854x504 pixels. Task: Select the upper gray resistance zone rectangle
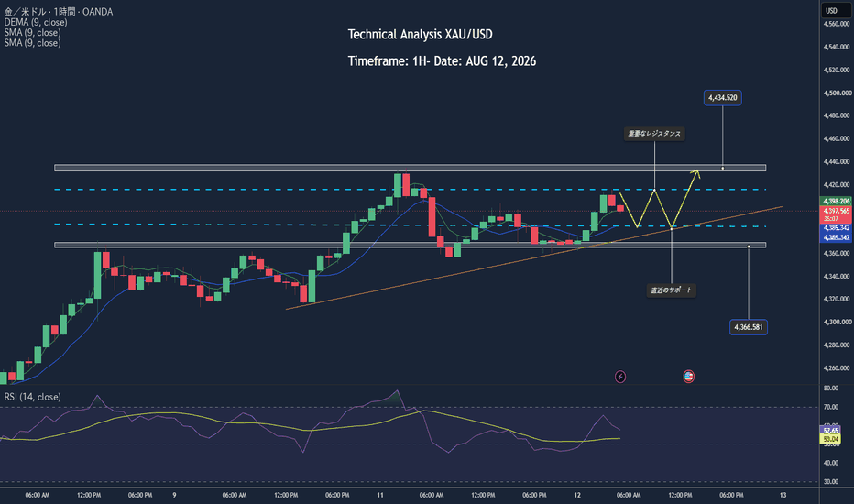pyautogui.click(x=411, y=168)
